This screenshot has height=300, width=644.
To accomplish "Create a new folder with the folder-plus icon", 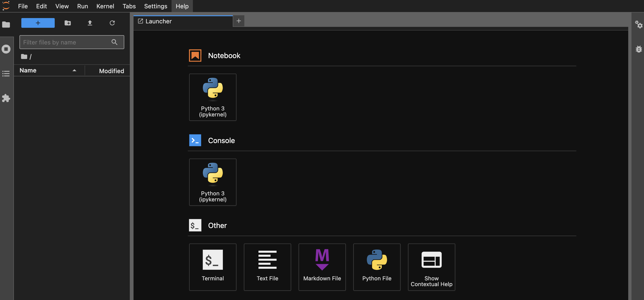I will 67,23.
